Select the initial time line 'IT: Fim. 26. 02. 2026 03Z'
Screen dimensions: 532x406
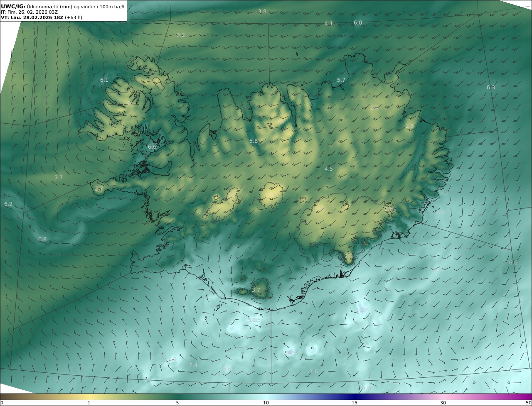(30, 12)
